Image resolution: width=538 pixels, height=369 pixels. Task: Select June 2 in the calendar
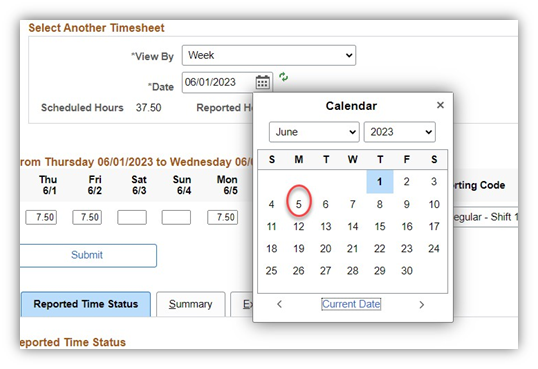pos(407,182)
